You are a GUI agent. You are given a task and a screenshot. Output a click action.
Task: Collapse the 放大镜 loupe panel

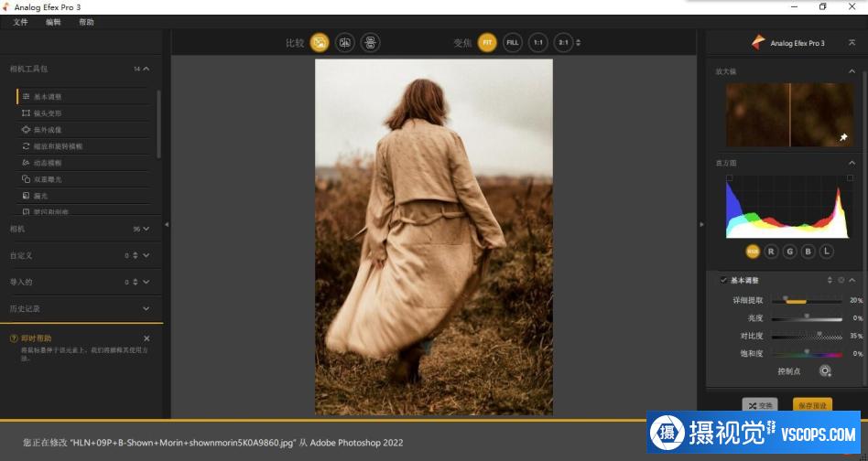click(x=852, y=71)
